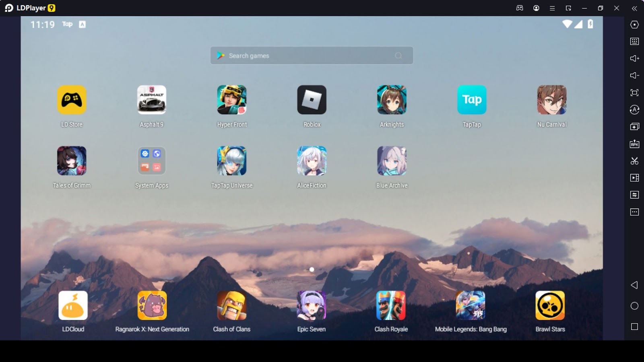This screenshot has width=644, height=362.
Task: Take a screenshot with scissors icon
Action: click(x=634, y=161)
